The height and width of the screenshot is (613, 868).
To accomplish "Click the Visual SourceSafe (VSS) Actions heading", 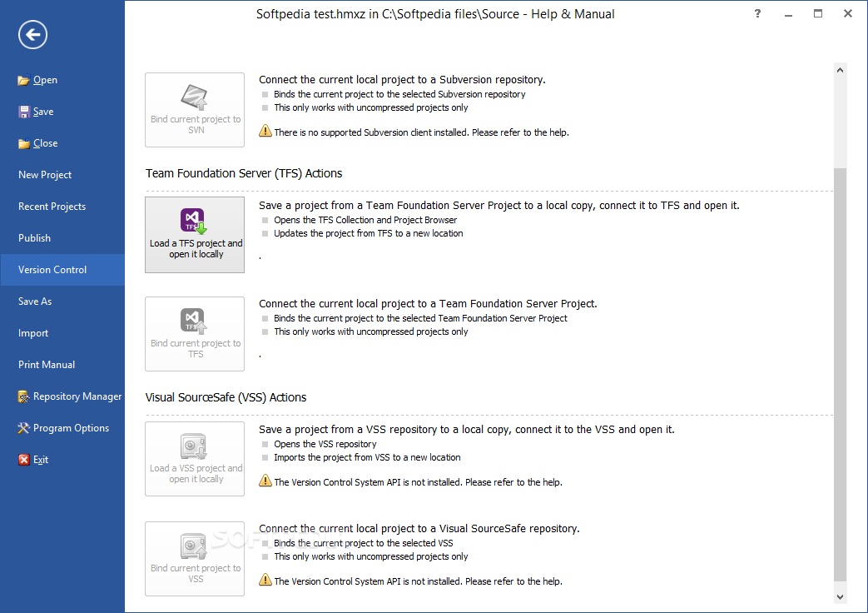I will click(226, 397).
